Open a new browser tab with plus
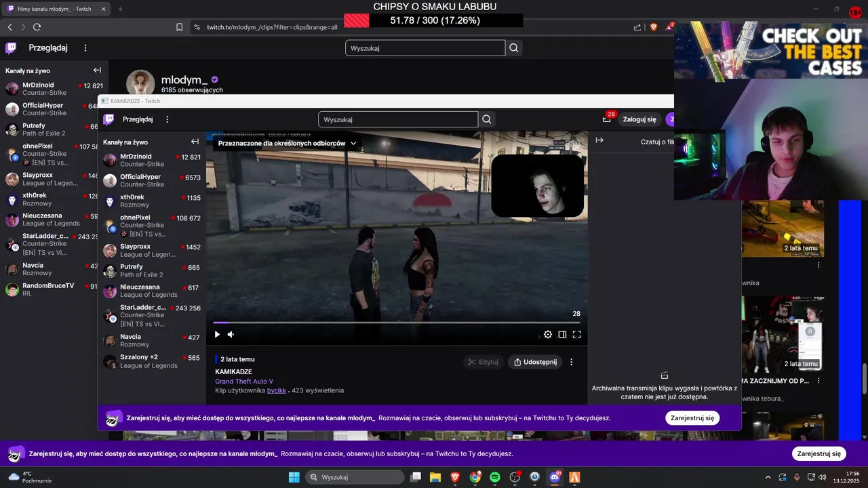868x488 pixels. click(120, 9)
